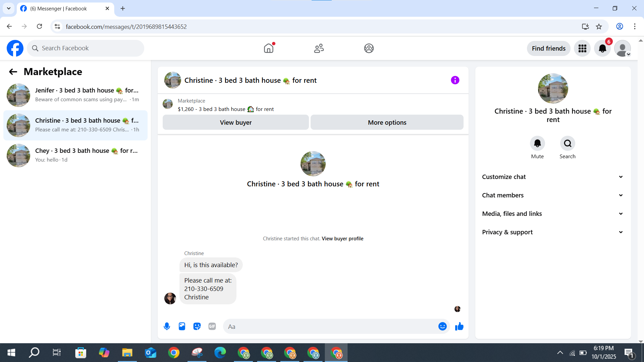Go back with browser back arrow

pos(9,26)
